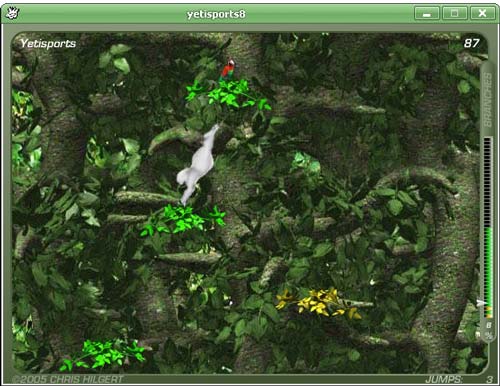This screenshot has height=386, width=500.
Task: Click the red parrot on the branch
Action: point(228,69)
